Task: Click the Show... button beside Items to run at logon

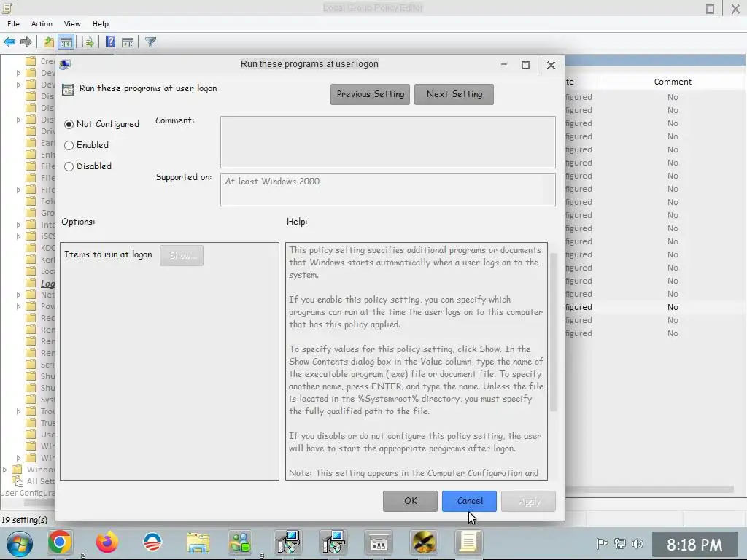Action: pos(182,256)
